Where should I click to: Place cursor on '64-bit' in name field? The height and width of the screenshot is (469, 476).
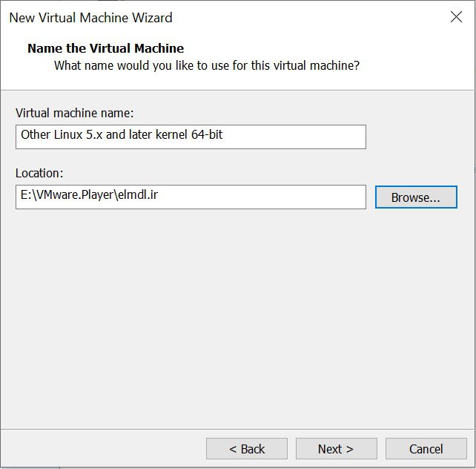point(205,135)
